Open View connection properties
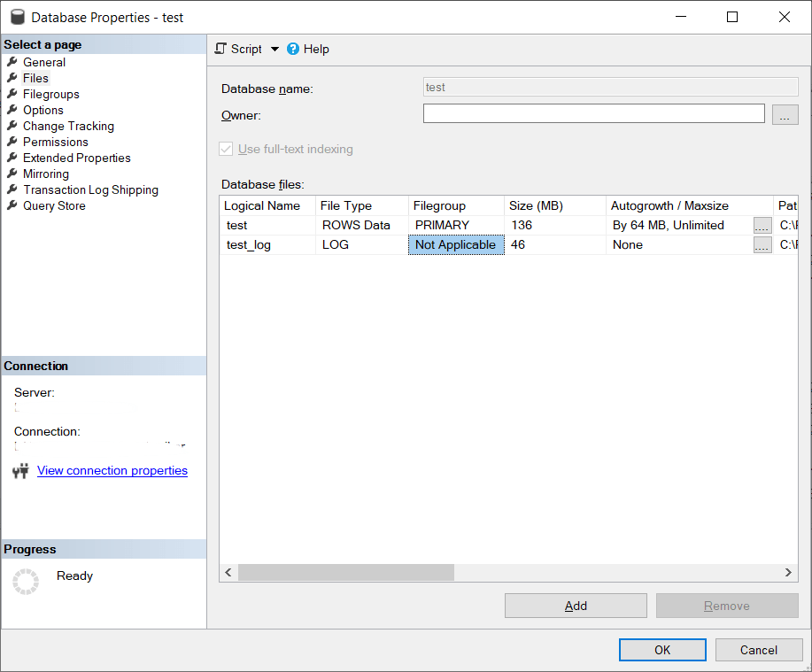This screenshot has width=812, height=672. 112,470
